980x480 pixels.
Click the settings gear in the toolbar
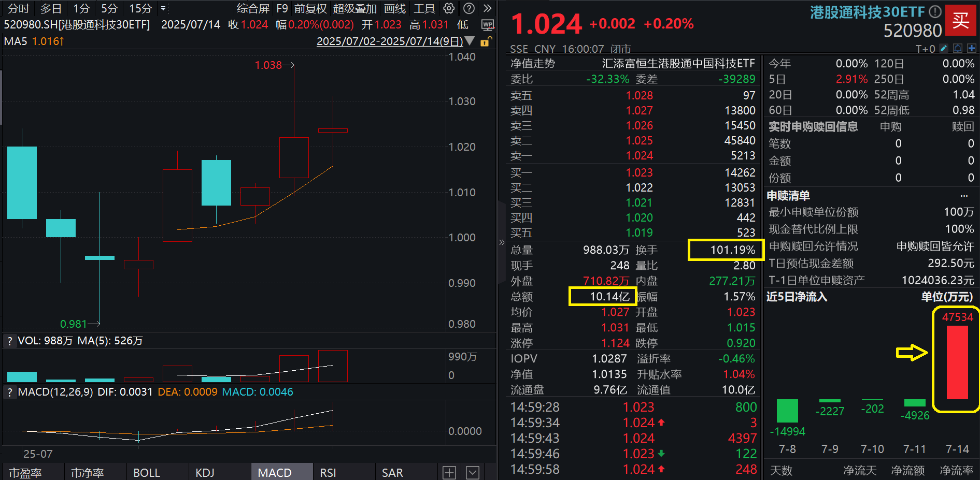[448, 8]
